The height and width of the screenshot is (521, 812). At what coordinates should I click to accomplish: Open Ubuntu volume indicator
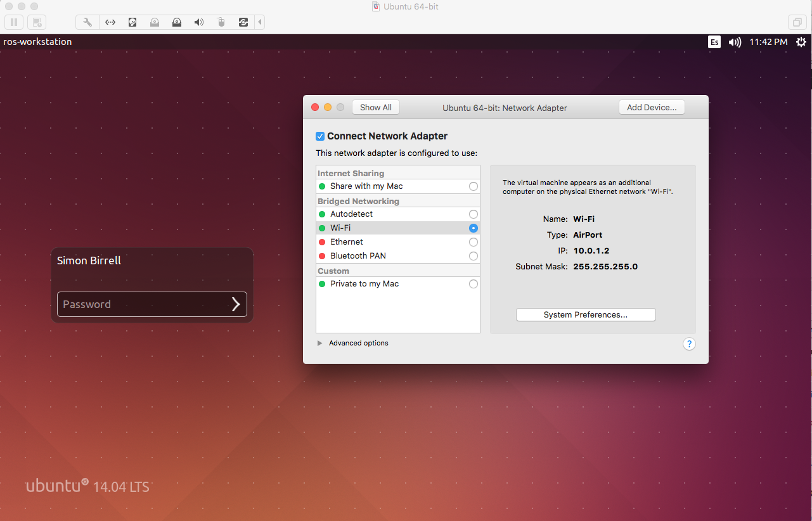735,42
